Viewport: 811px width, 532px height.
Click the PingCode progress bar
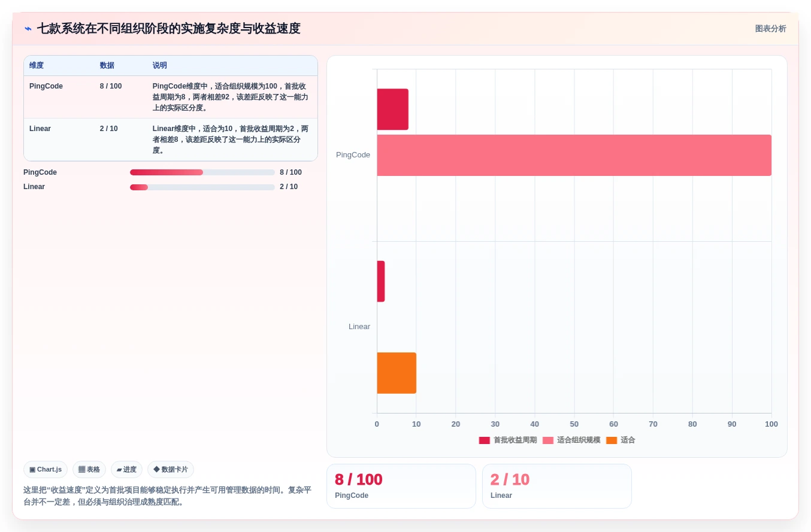coord(202,172)
